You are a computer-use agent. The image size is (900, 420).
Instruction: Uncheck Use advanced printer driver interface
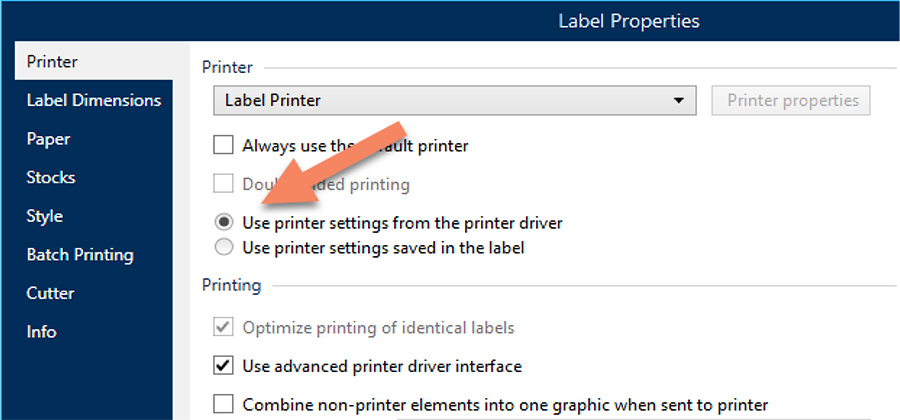click(x=223, y=365)
